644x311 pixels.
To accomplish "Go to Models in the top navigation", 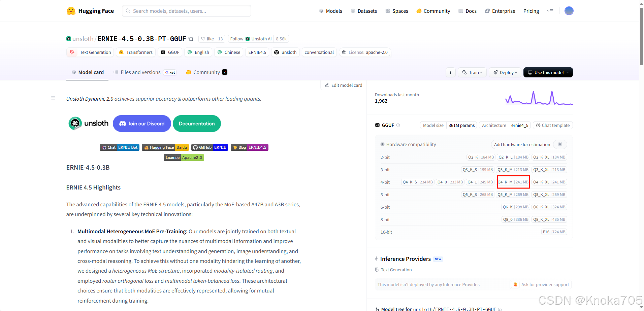I will click(x=330, y=11).
